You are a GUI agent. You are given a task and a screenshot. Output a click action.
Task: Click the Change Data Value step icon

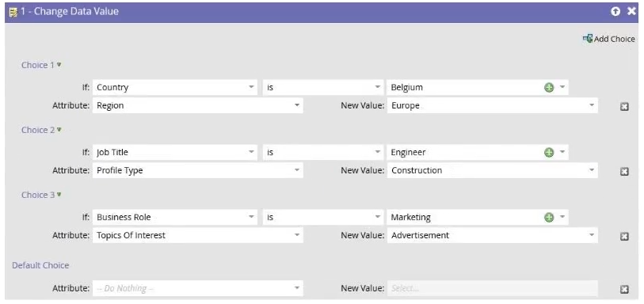coord(13,13)
